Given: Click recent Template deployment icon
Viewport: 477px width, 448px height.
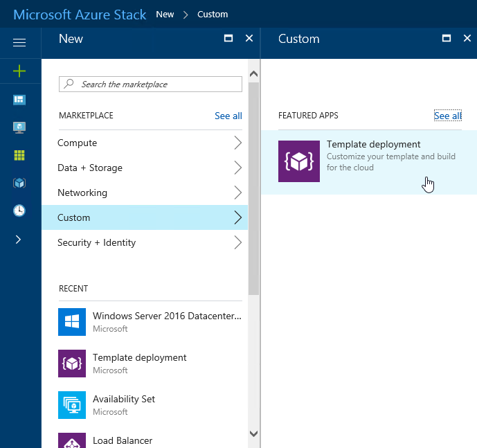Looking at the screenshot, I should [72, 364].
